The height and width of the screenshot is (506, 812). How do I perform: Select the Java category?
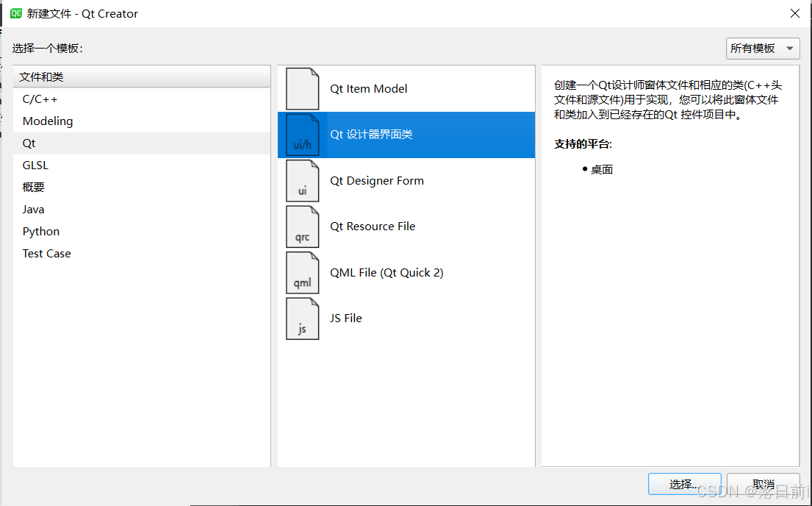[141, 210]
